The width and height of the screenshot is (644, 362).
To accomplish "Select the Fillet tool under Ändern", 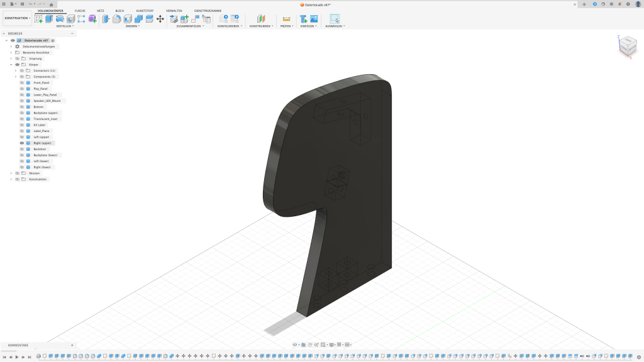I will [x=117, y=19].
